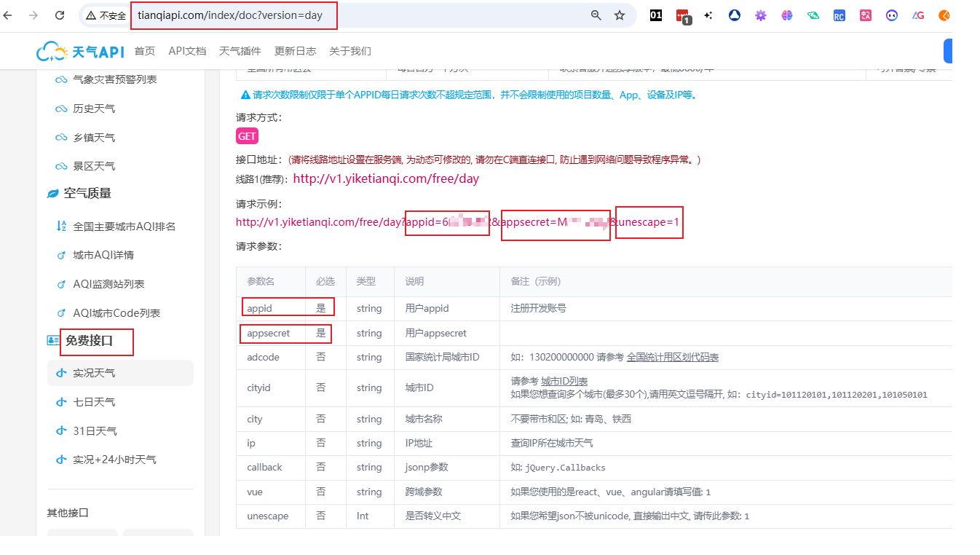Open the 城市ID列表 link
The width and height of the screenshot is (980, 555).
(x=564, y=382)
